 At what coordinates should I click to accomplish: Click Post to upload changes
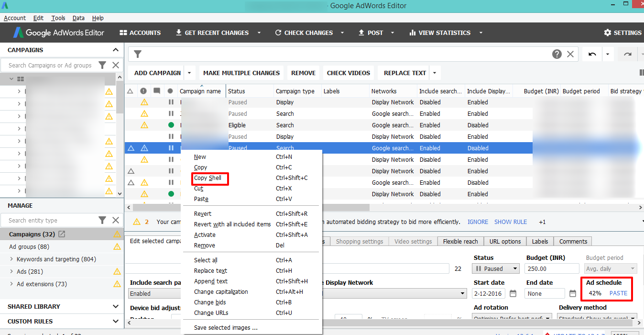pos(371,33)
